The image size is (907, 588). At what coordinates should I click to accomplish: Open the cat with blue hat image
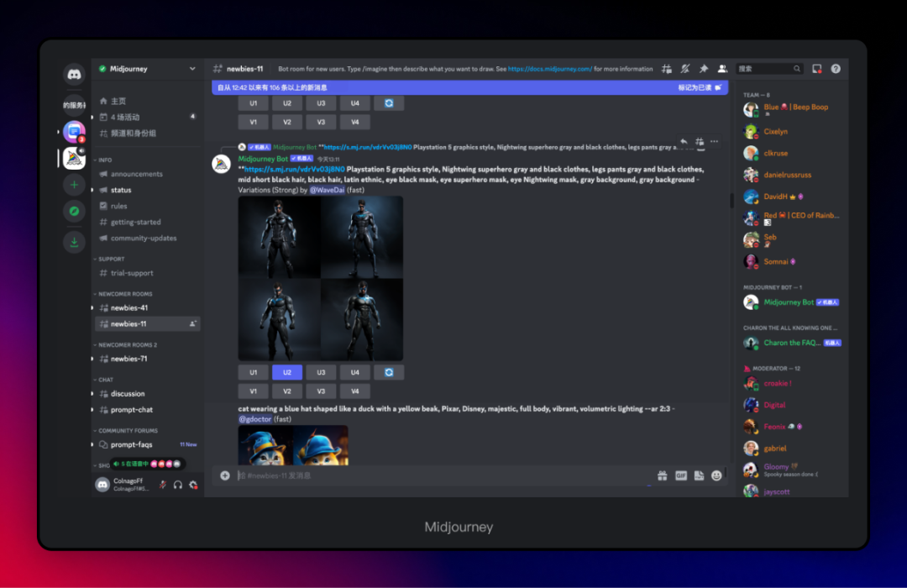[293, 445]
